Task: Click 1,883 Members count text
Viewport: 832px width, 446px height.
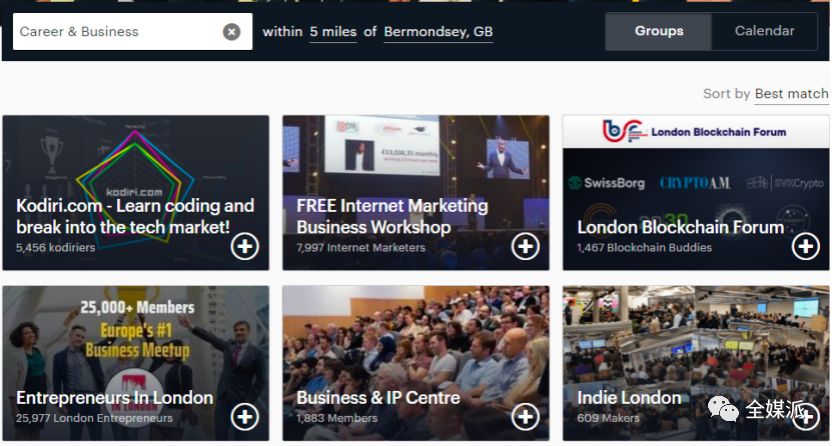Action: click(x=336, y=418)
